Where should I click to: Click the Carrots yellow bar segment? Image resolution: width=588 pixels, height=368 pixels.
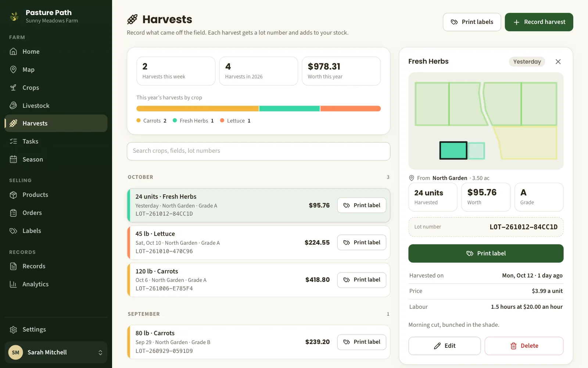point(197,109)
